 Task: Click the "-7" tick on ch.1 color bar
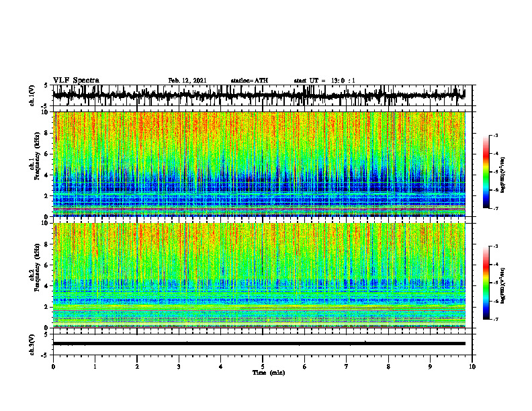click(495, 208)
